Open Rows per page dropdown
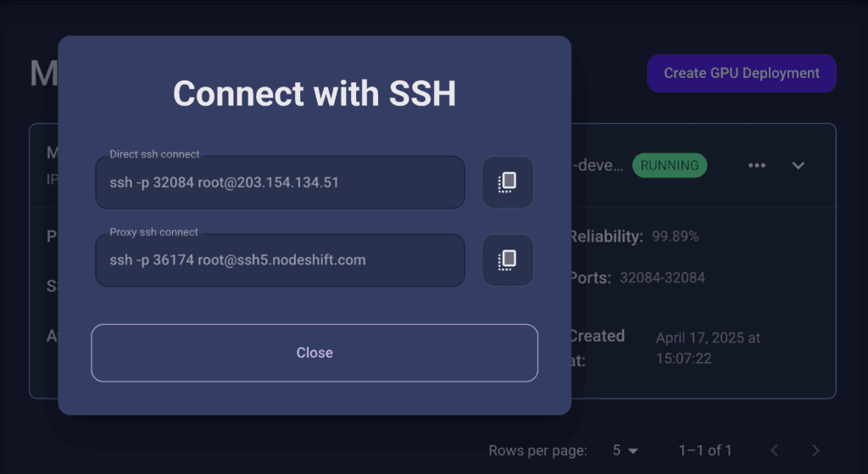The image size is (868, 474). coord(625,450)
